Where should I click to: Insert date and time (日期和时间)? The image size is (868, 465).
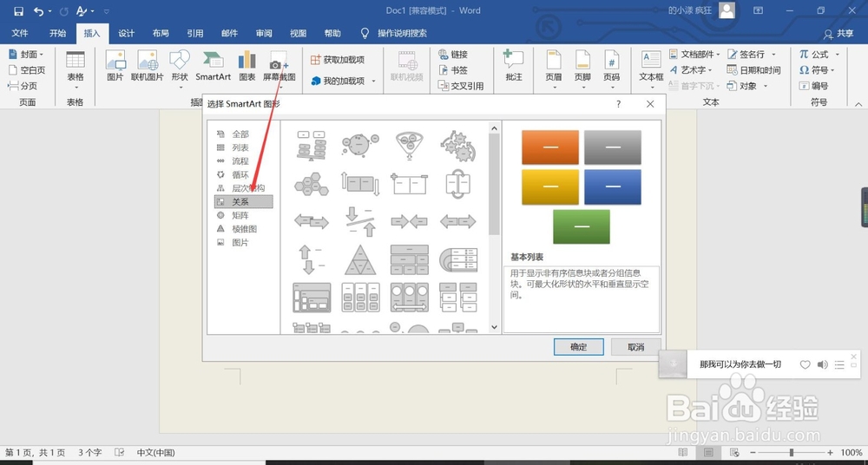754,70
